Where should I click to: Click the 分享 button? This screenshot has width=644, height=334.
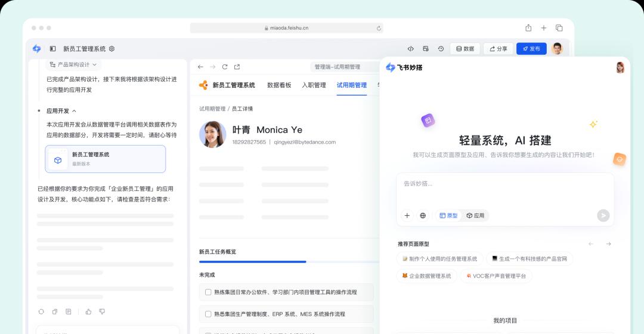(498, 48)
